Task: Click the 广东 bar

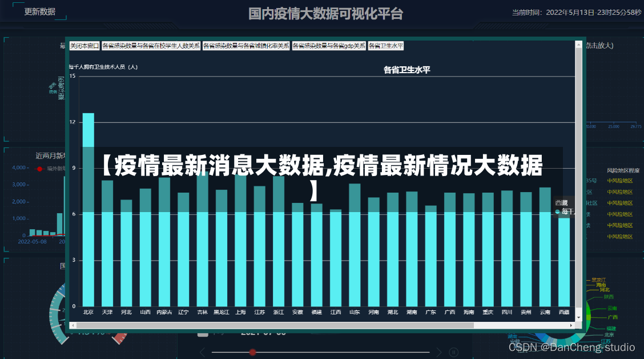Action: (430, 256)
